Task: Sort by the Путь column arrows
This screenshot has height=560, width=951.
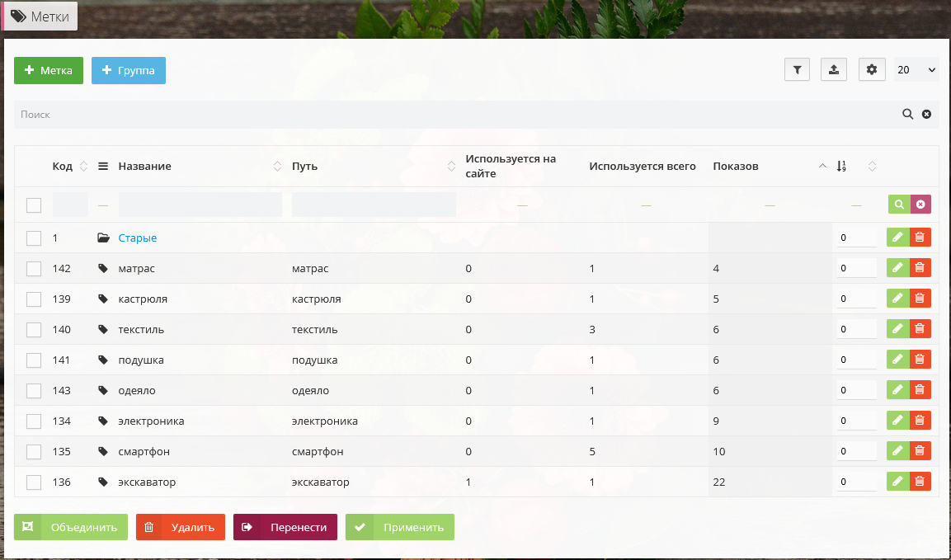Action: (x=451, y=167)
